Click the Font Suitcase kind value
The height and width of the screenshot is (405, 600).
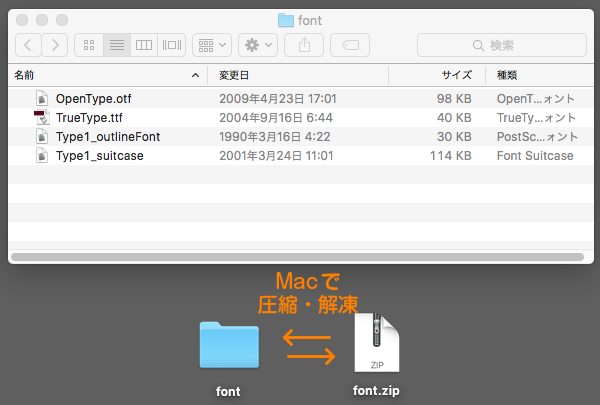535,156
